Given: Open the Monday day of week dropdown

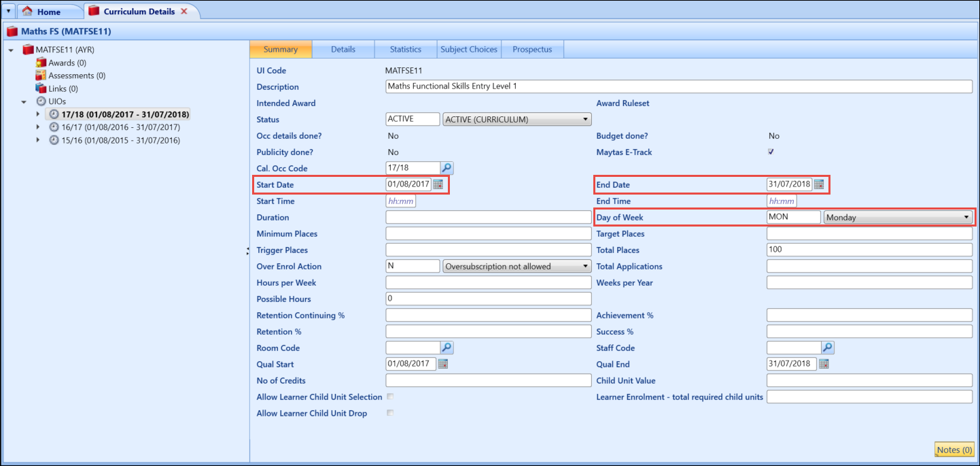Looking at the screenshot, I should [966, 218].
